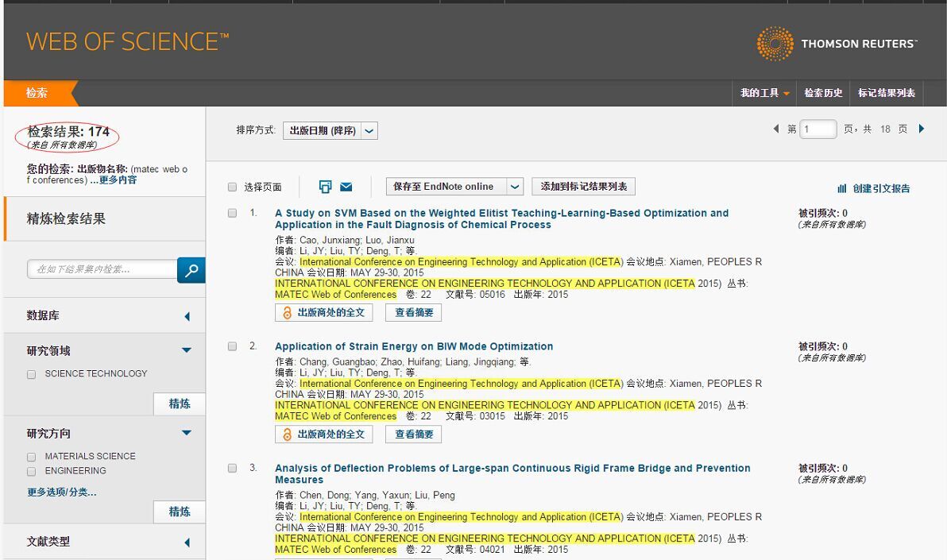This screenshot has width=947, height=560.
Task: View abstract for result 2
Action: (414, 434)
